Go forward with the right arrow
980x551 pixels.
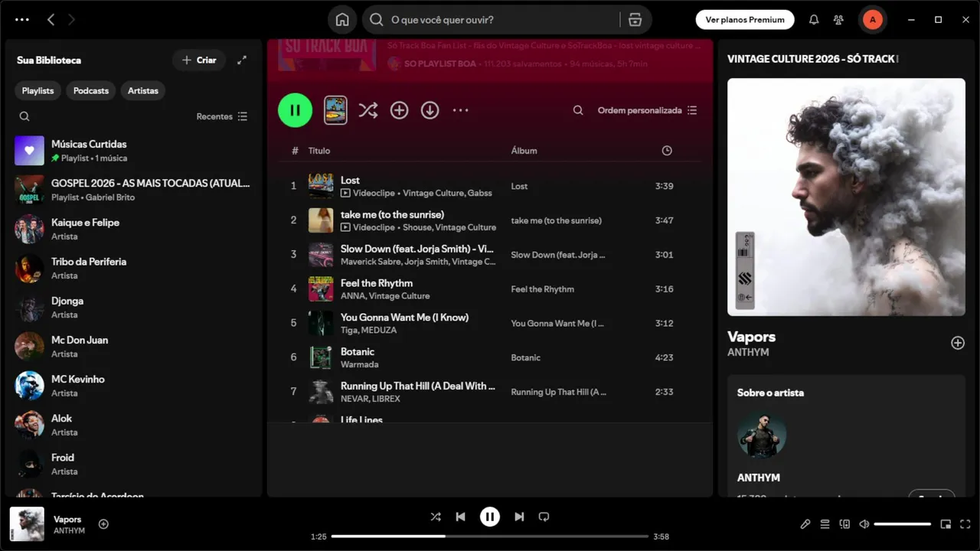pyautogui.click(x=72, y=20)
